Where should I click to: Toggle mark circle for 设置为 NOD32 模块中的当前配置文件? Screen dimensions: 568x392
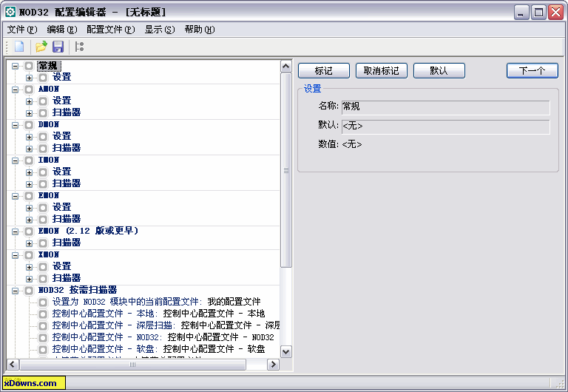(x=43, y=303)
